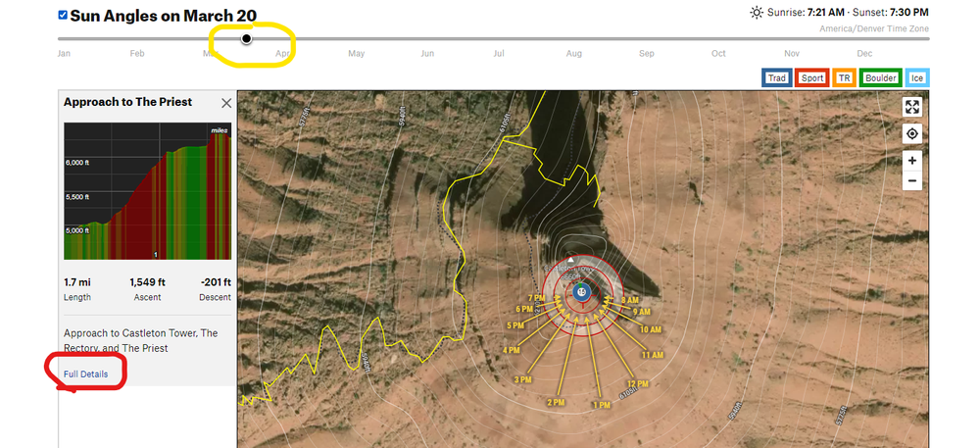Toggle the TR route filter
Image resolution: width=980 pixels, height=448 pixels.
(x=844, y=78)
